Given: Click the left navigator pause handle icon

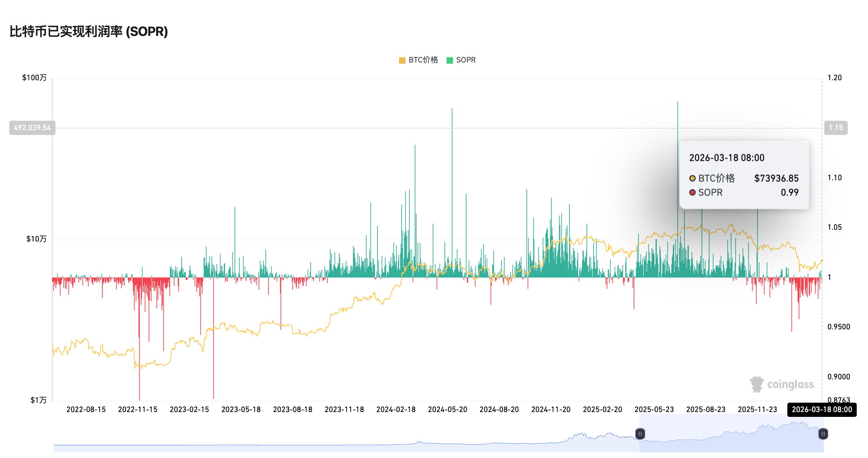Looking at the screenshot, I should [x=640, y=434].
